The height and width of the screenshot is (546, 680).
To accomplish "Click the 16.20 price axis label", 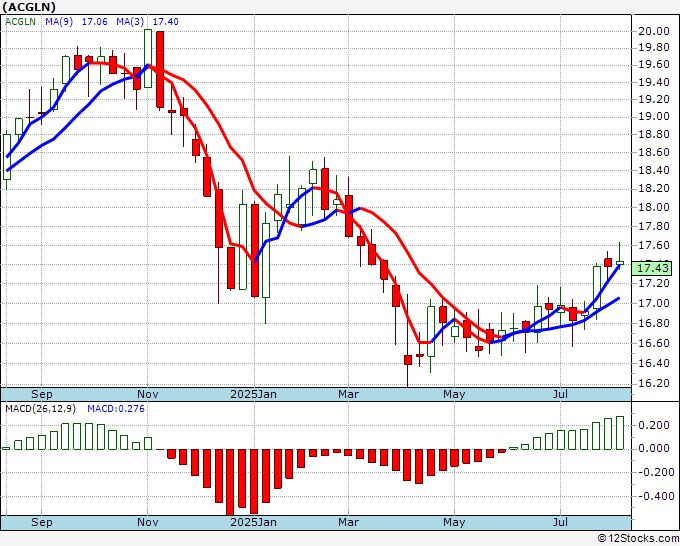I will (654, 383).
